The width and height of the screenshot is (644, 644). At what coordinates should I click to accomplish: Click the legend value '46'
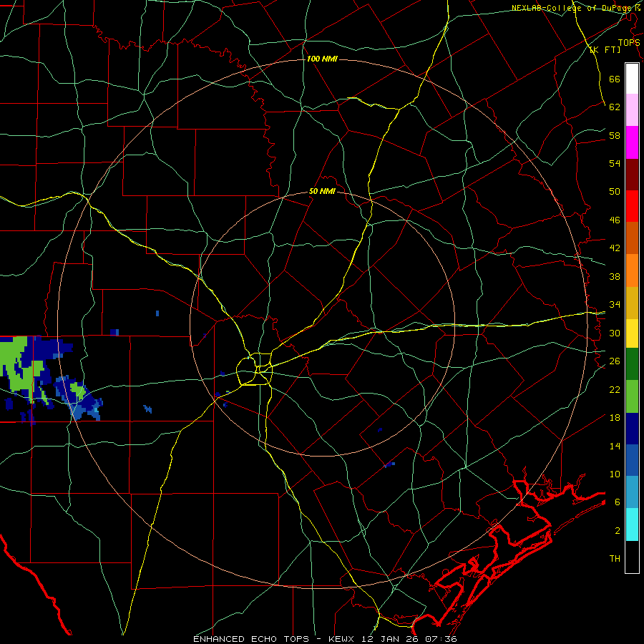click(x=615, y=220)
